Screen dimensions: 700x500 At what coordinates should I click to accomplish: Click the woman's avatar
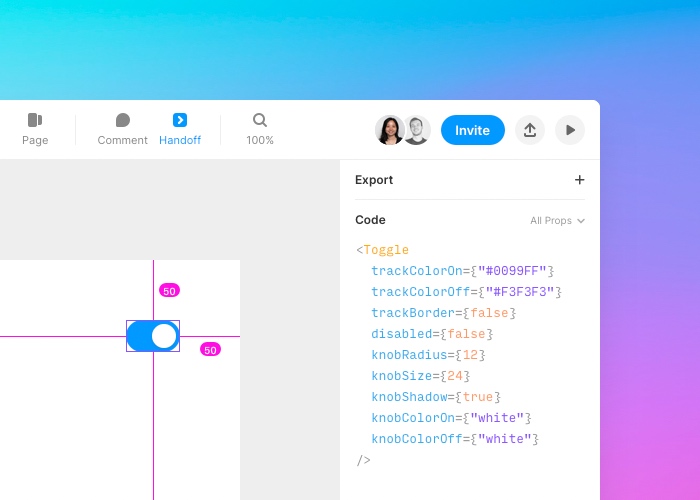pos(389,130)
